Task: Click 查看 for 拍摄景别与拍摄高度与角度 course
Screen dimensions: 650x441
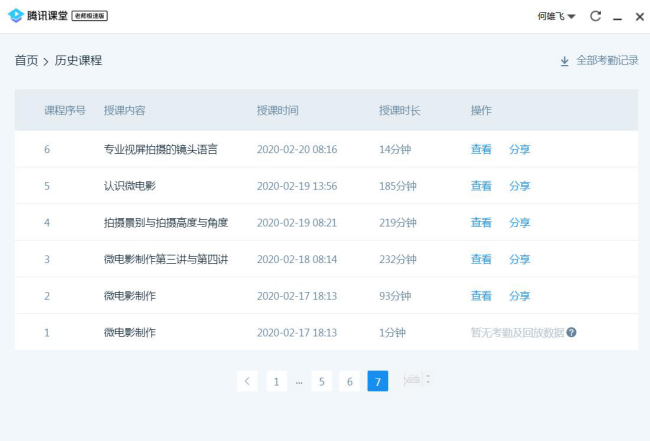Action: pos(481,222)
